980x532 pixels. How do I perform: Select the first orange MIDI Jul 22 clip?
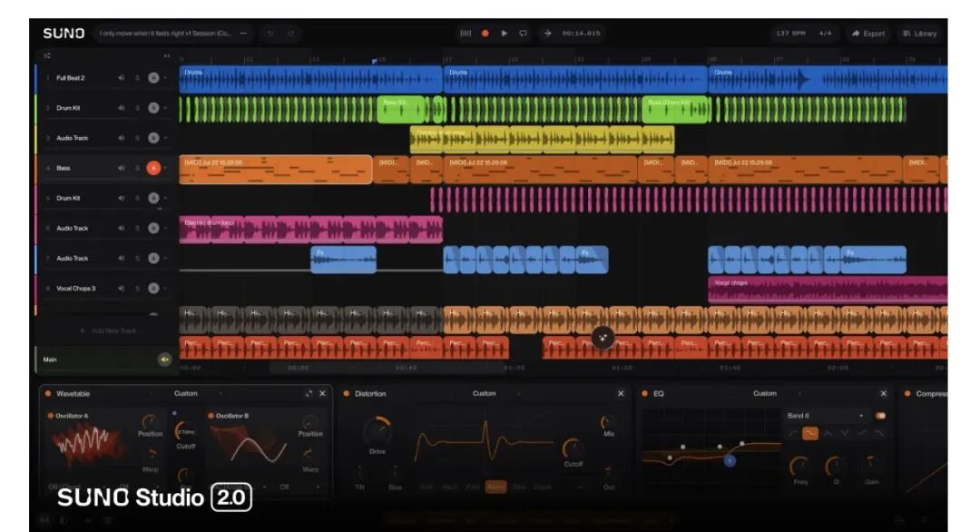click(275, 170)
